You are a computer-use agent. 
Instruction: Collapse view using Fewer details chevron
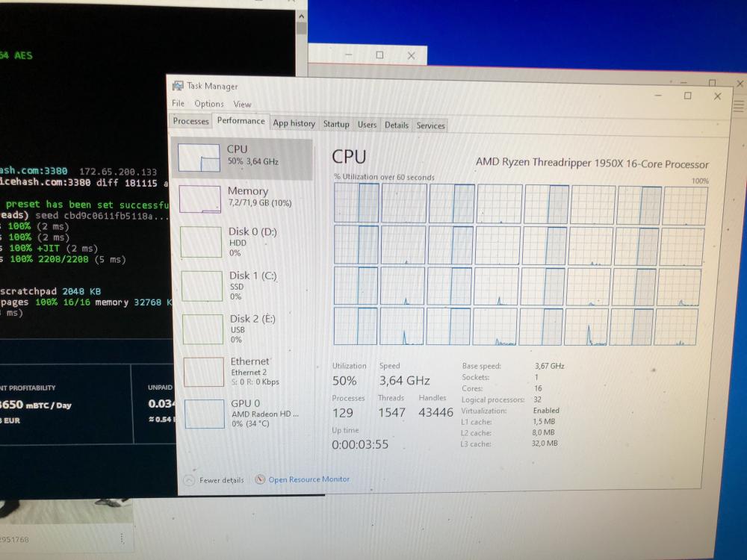(189, 480)
